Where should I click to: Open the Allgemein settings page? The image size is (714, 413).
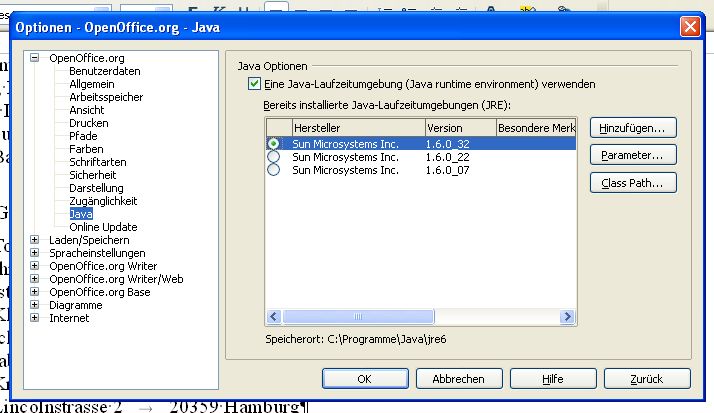point(92,84)
